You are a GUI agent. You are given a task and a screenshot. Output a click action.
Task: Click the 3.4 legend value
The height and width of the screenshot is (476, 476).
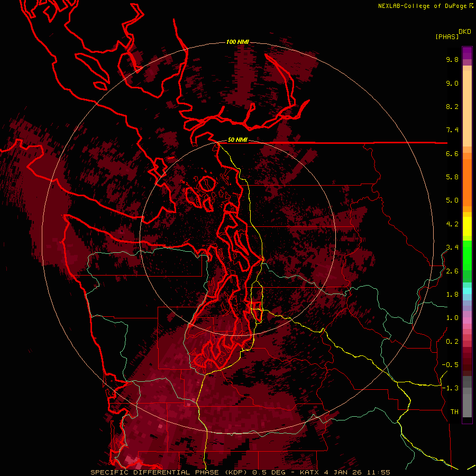pyautogui.click(x=452, y=248)
